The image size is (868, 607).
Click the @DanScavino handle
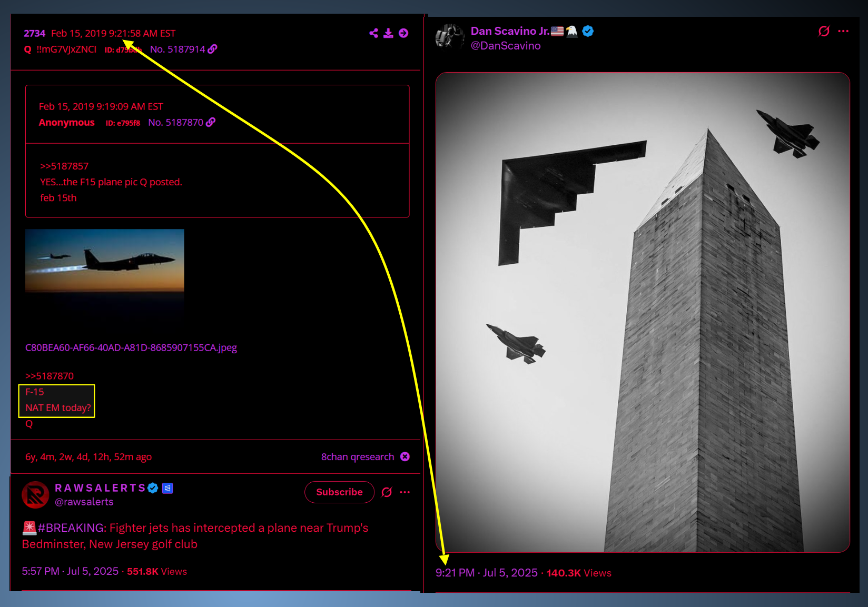pyautogui.click(x=506, y=46)
